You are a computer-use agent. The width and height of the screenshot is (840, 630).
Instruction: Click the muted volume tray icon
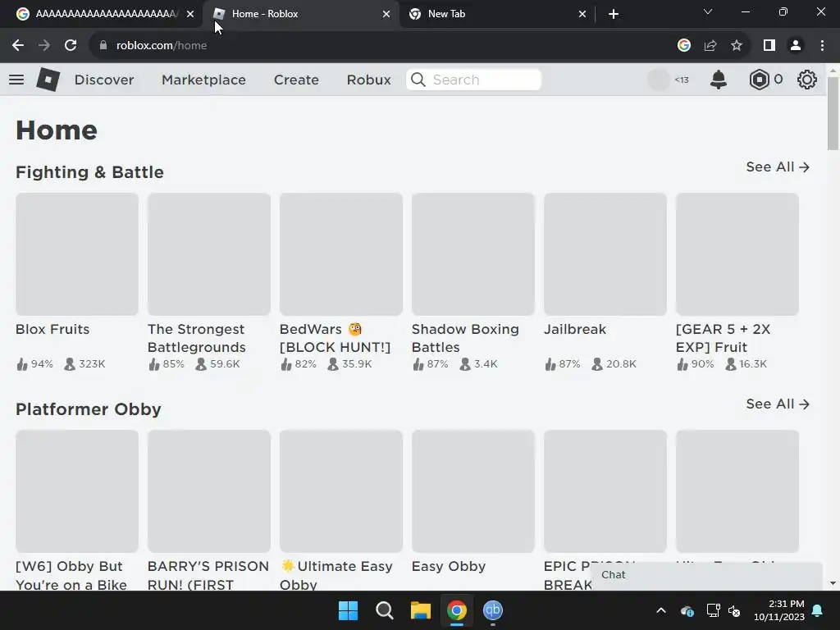click(x=734, y=610)
